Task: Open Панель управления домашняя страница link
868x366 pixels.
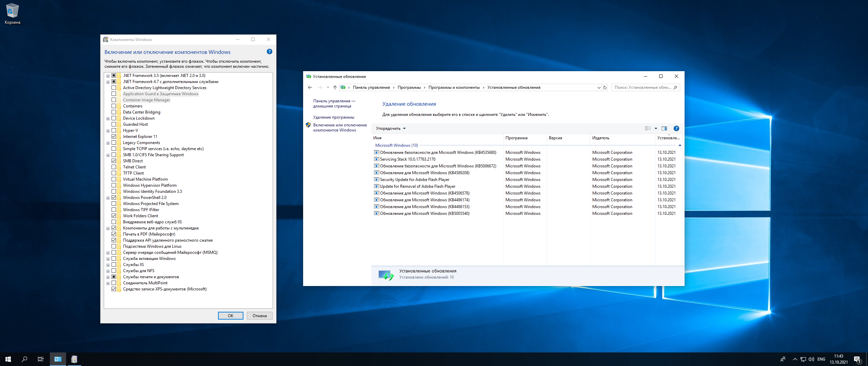Action: coord(334,104)
